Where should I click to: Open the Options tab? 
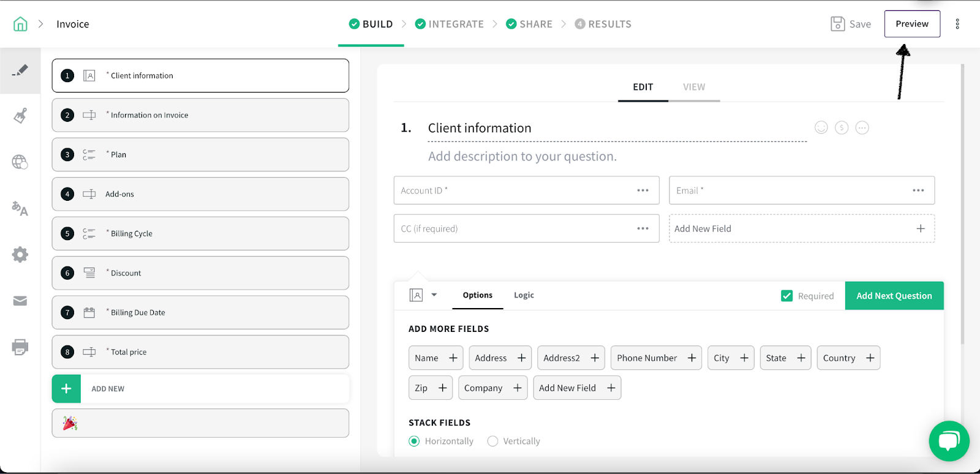click(x=478, y=295)
